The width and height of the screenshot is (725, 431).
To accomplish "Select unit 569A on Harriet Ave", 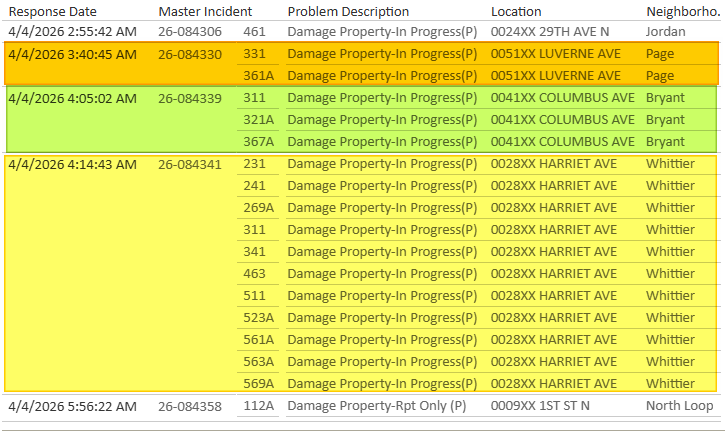I will [x=258, y=383].
